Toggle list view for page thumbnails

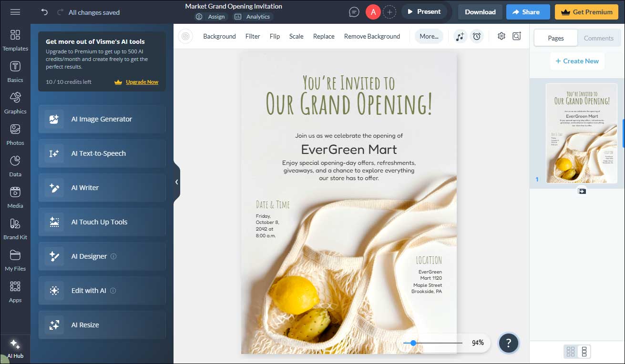(584, 351)
